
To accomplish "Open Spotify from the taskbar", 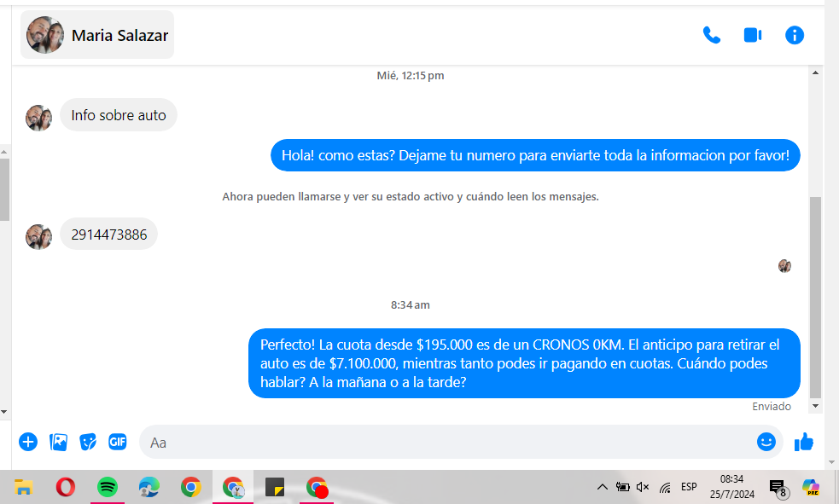I will 107,487.
